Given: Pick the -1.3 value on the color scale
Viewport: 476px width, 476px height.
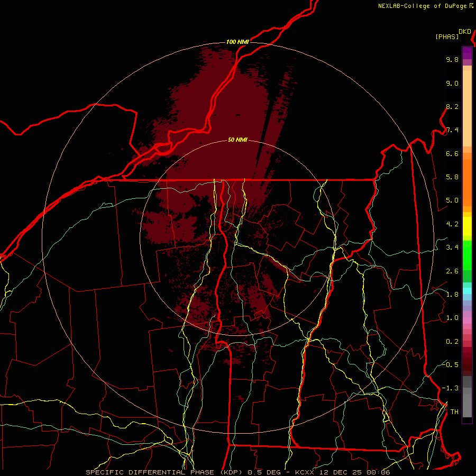Looking at the screenshot, I should [450, 388].
